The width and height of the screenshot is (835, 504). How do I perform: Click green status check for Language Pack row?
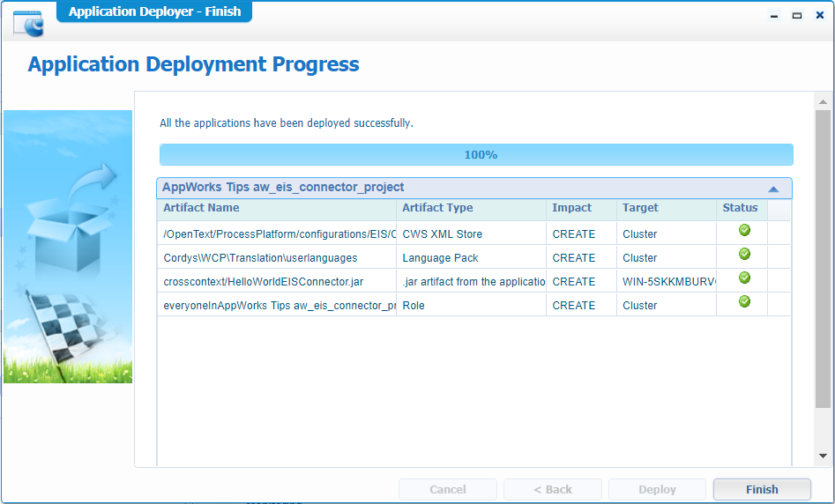tap(744, 255)
